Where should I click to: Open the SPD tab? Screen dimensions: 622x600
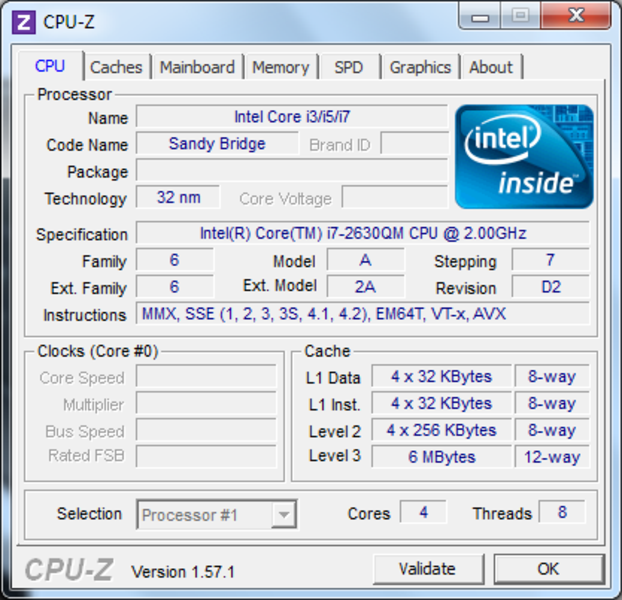349,67
